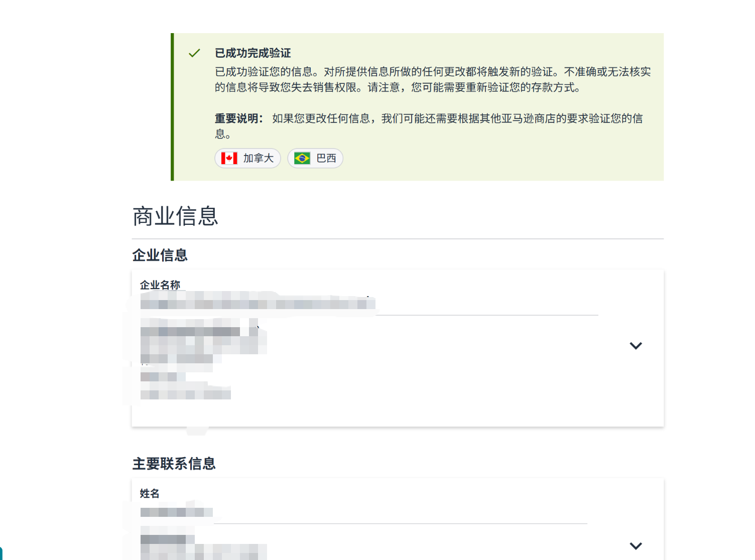Click the 企业名称 field label
Screen dimensions: 755x560
(x=160, y=285)
